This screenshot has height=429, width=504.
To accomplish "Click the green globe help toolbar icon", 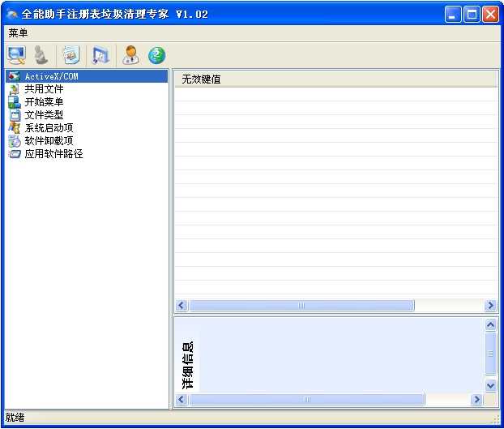I will pos(157,55).
